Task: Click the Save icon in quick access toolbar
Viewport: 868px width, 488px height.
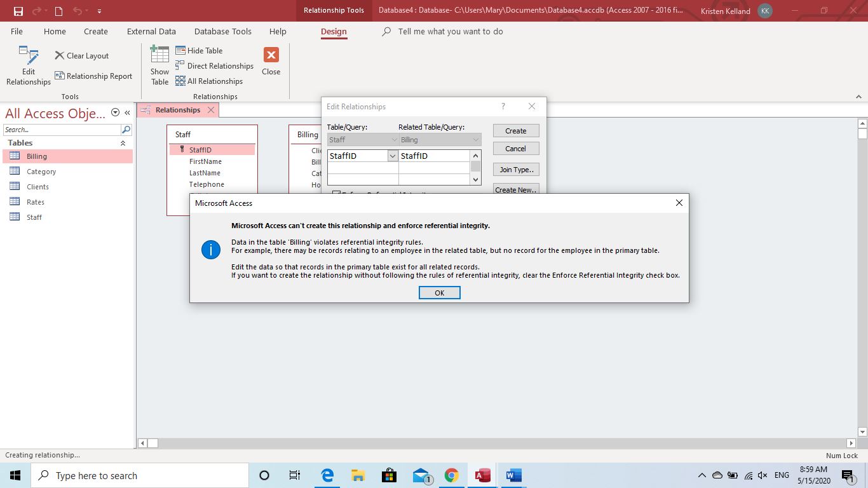Action: 18,11
